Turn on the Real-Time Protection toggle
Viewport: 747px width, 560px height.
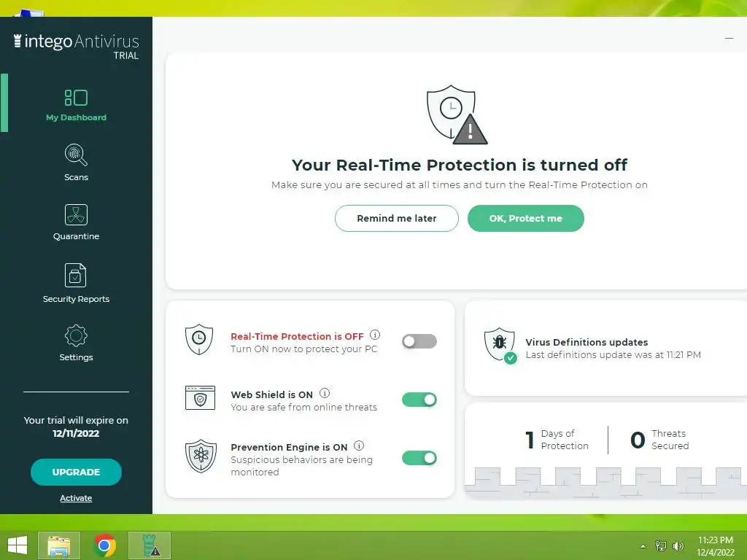(419, 341)
